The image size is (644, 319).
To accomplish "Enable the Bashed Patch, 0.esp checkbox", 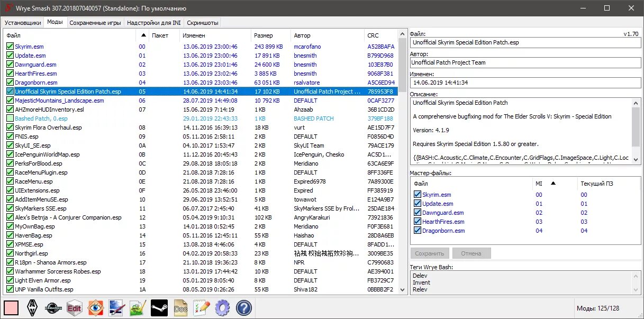I will click(10, 119).
